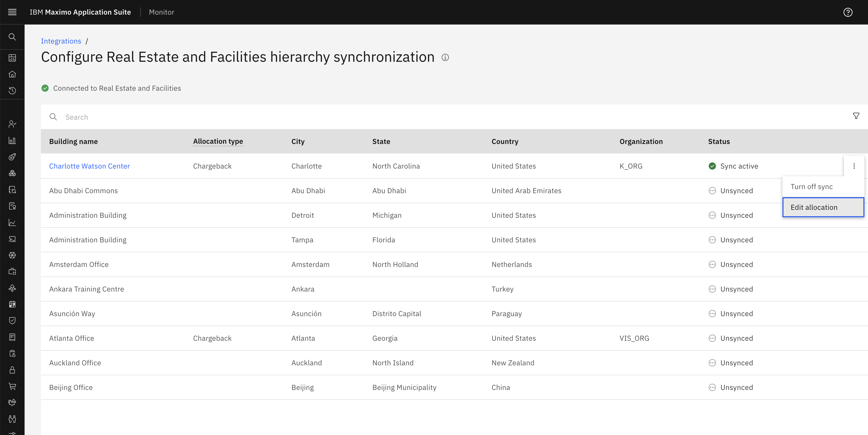Viewport: 868px width, 435px height.
Task: Sort by City column header
Action: (298, 142)
